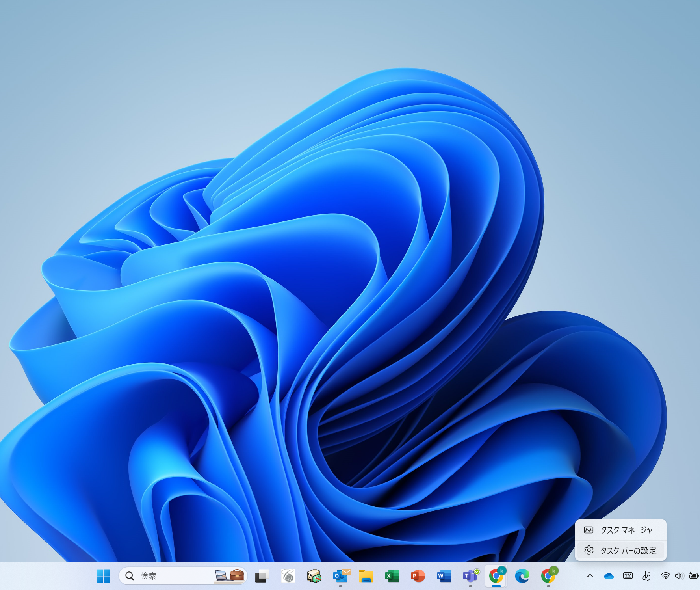700x590 pixels.
Task: Open the touch keyboard tray icon
Action: click(628, 576)
